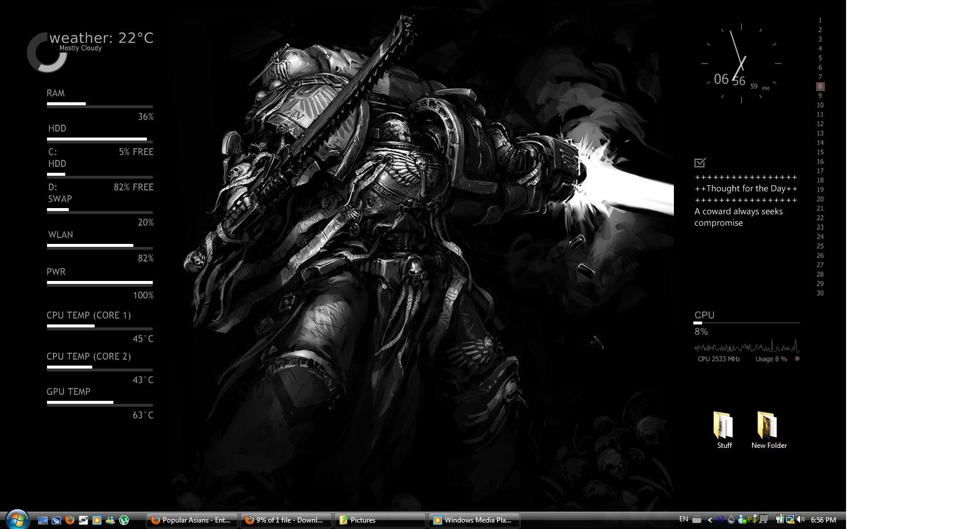This screenshot has width=980, height=529.
Task: Expand hidden tray icons chevron
Action: point(710,520)
